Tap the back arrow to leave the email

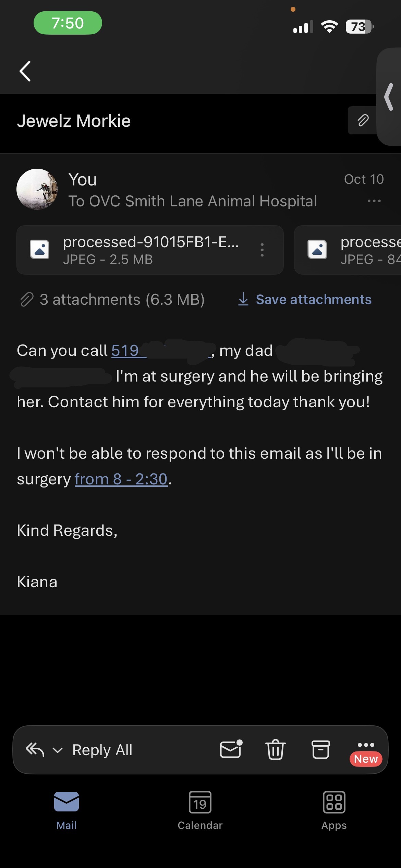[25, 71]
